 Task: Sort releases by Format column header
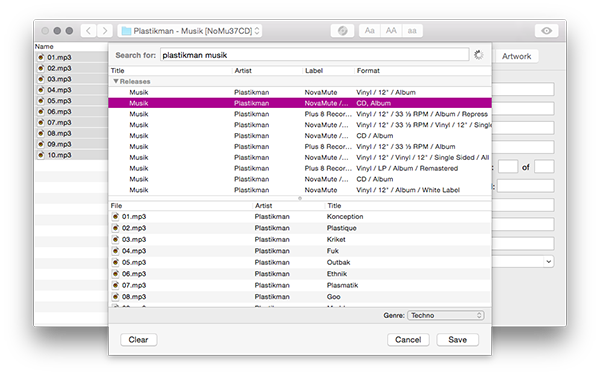coord(368,71)
